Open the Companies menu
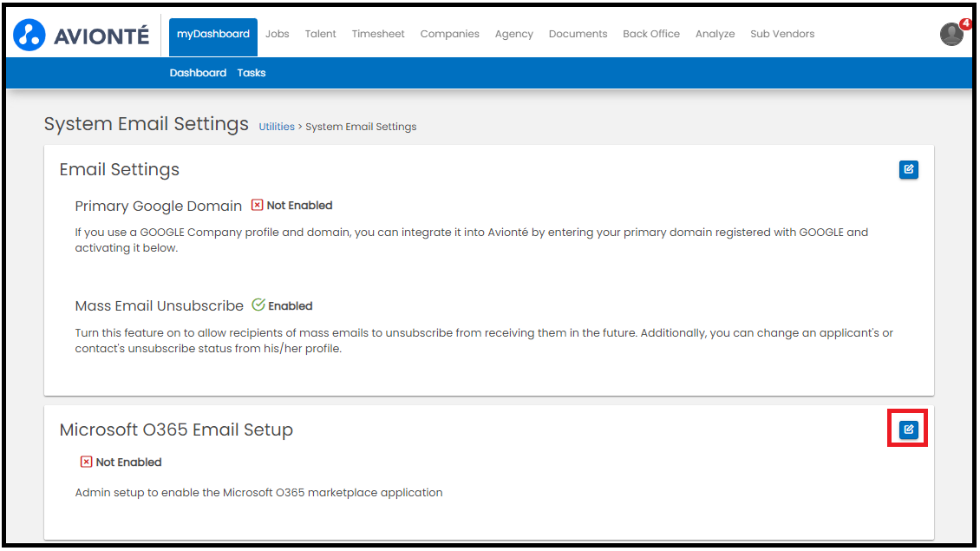The image size is (980, 551). [449, 34]
